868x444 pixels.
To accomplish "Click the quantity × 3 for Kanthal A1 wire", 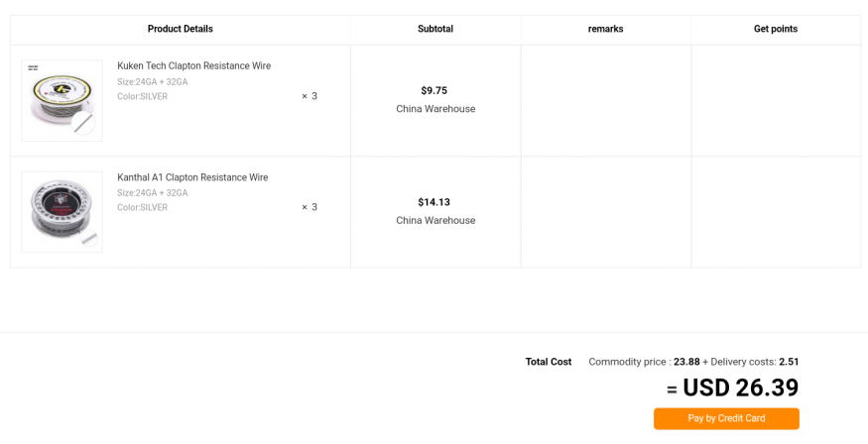I will point(310,207).
